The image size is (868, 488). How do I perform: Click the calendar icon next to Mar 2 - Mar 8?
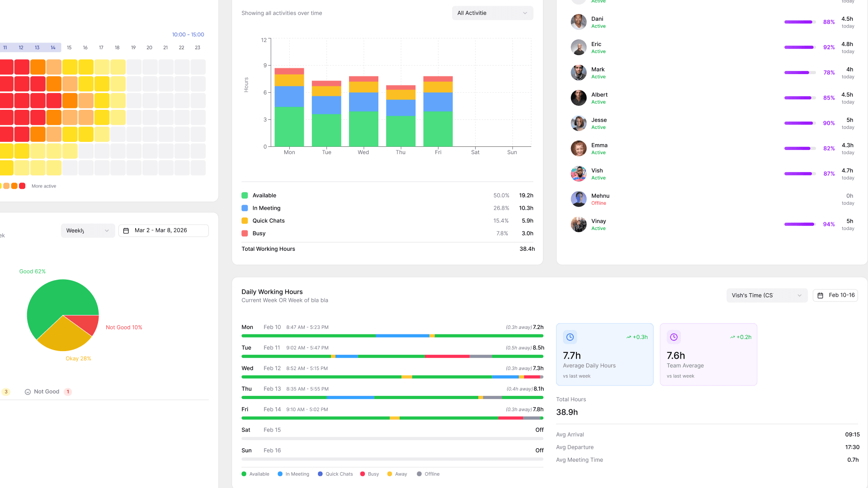click(126, 230)
